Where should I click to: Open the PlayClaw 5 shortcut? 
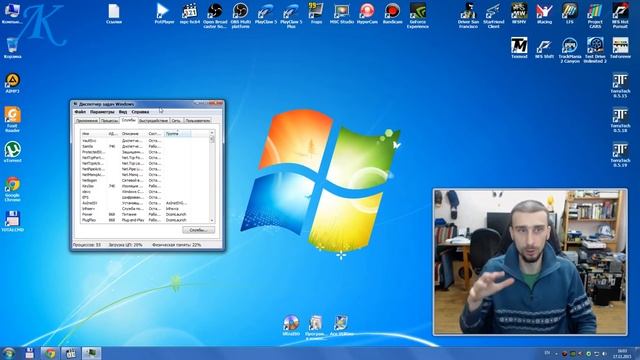(x=266, y=13)
